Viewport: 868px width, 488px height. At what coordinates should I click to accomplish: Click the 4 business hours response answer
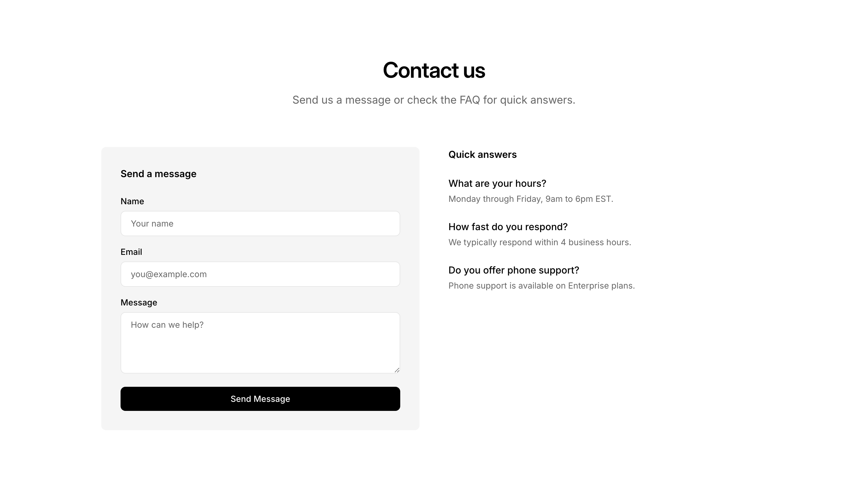pyautogui.click(x=539, y=242)
